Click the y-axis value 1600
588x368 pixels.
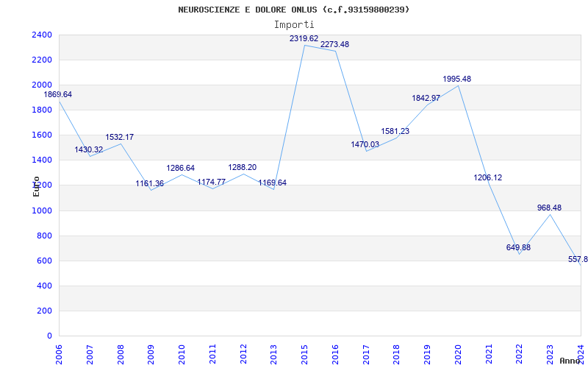tap(42, 135)
